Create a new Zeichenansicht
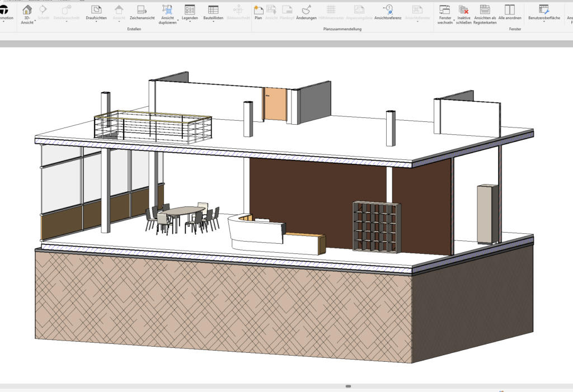Image resolution: width=573 pixels, height=392 pixels. (x=142, y=12)
